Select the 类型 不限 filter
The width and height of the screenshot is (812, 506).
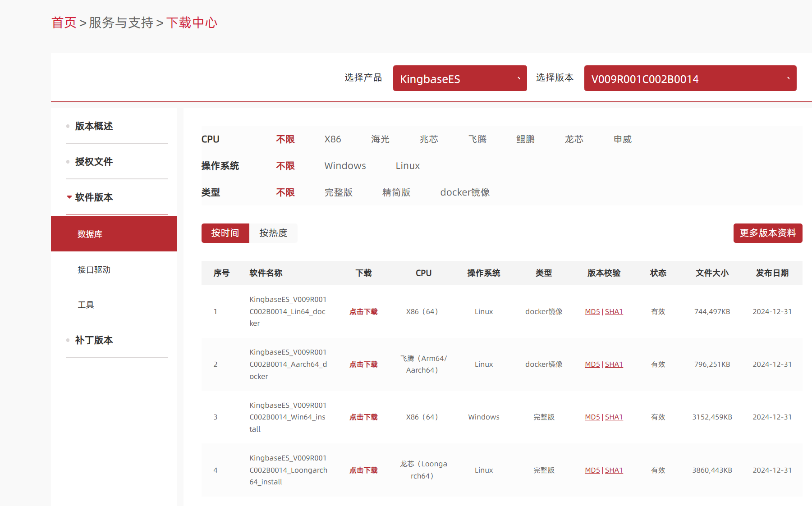click(285, 192)
